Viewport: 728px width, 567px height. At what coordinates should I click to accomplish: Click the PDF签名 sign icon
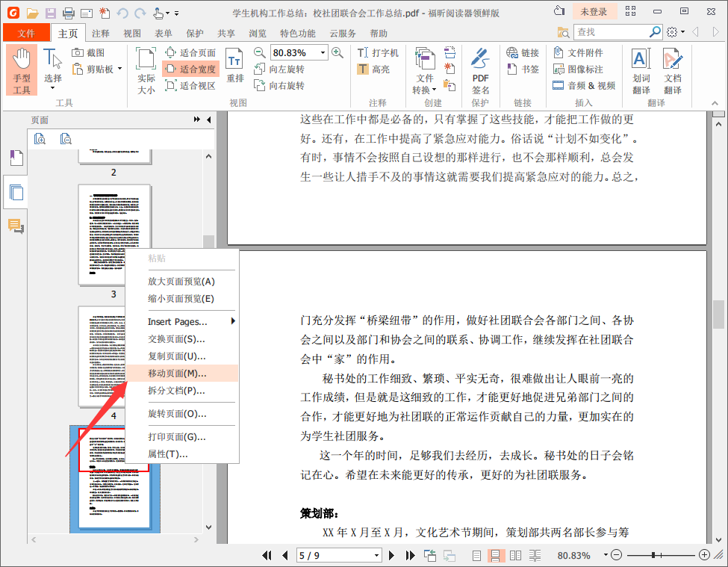coord(480,70)
